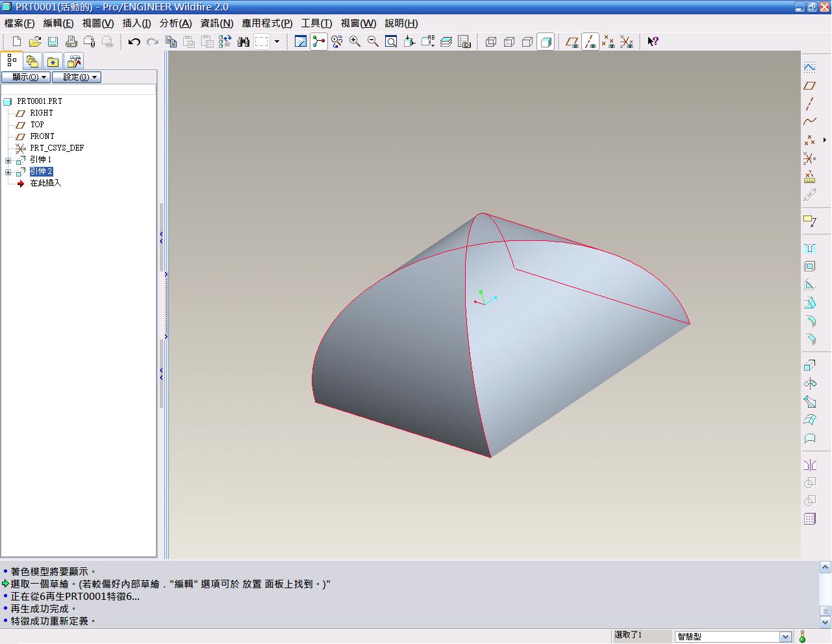Screen dimensions: 832x644
Task: Select the Datum Plane tool in the right toolbar
Action: 809,85
